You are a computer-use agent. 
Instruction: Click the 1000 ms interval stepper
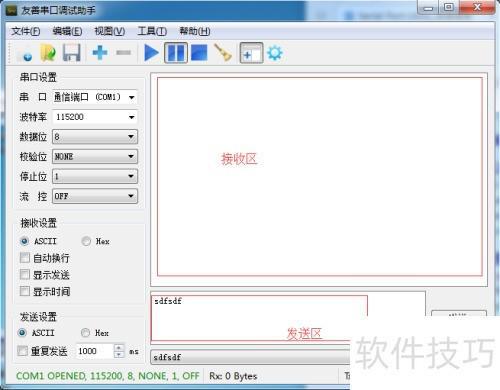coord(118,351)
